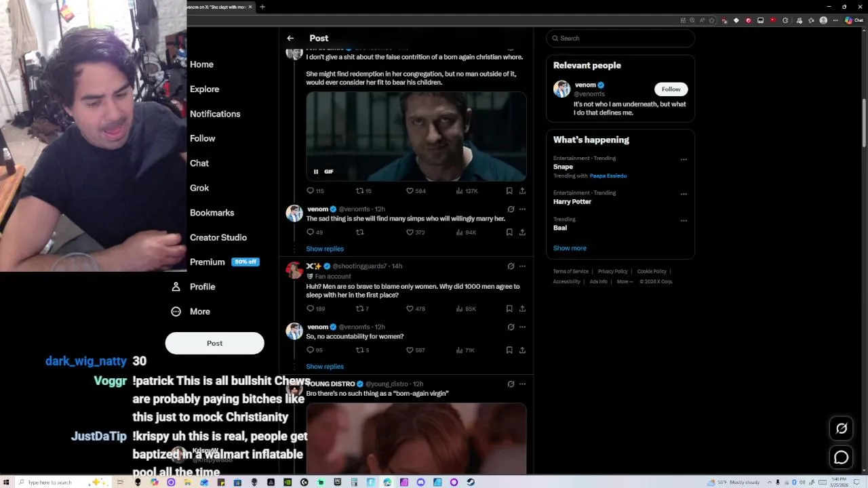
Task: Reply to shootingguards7 post with 189 comments
Action: (x=316, y=309)
